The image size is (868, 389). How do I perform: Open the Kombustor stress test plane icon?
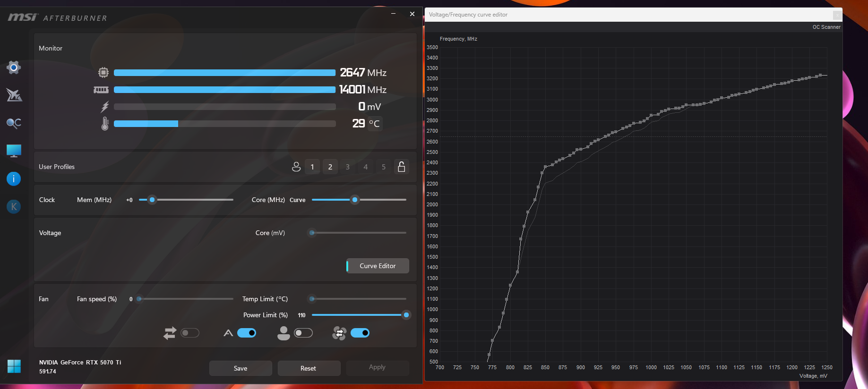coord(14,95)
